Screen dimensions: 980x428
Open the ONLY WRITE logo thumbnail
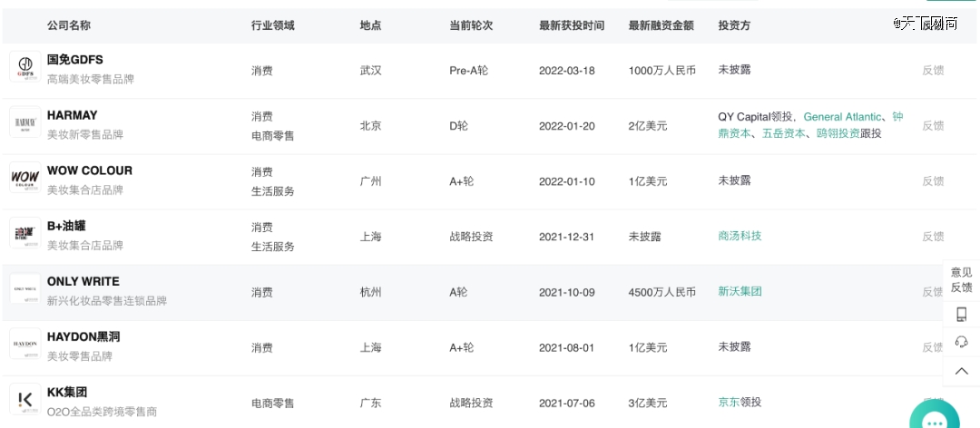25,288
